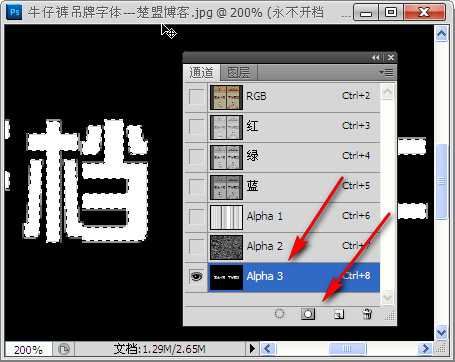
Task: Show 红 channel visibility
Action: tap(196, 127)
